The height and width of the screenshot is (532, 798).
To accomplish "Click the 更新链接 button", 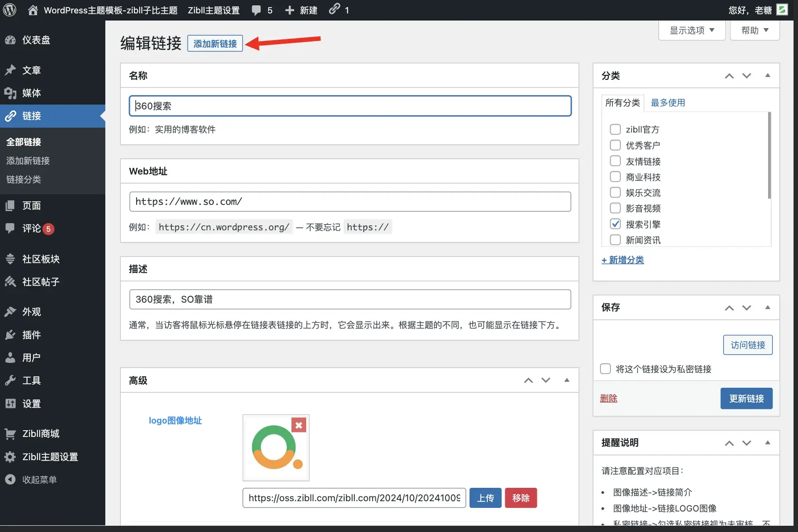I will tap(746, 399).
